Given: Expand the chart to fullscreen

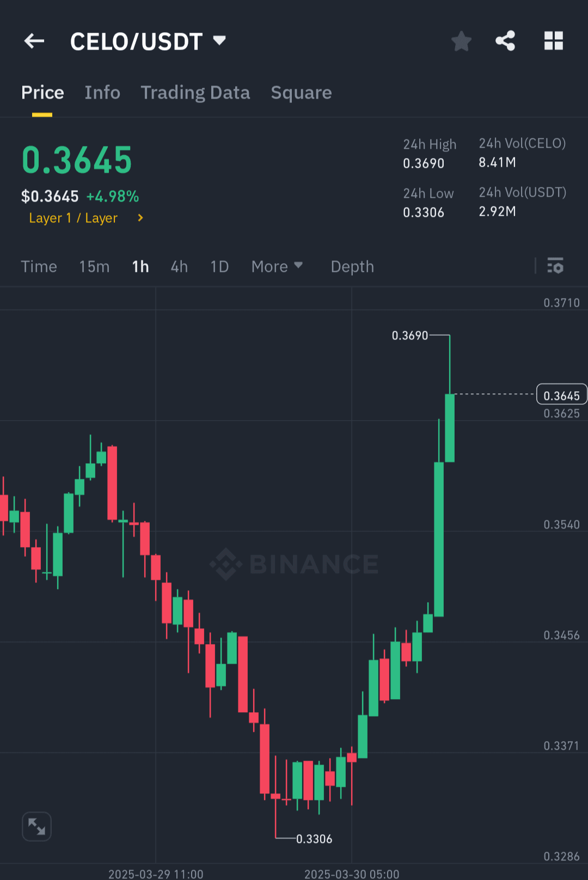Looking at the screenshot, I should (x=36, y=826).
